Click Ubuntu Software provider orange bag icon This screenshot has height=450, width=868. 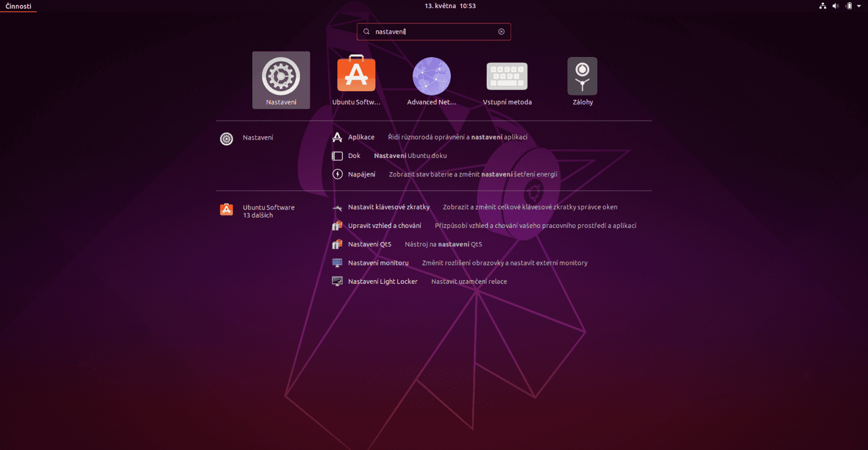pos(226,210)
